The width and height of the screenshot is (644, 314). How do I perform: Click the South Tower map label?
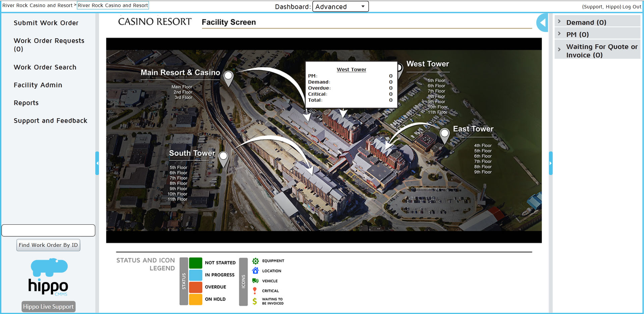click(192, 153)
